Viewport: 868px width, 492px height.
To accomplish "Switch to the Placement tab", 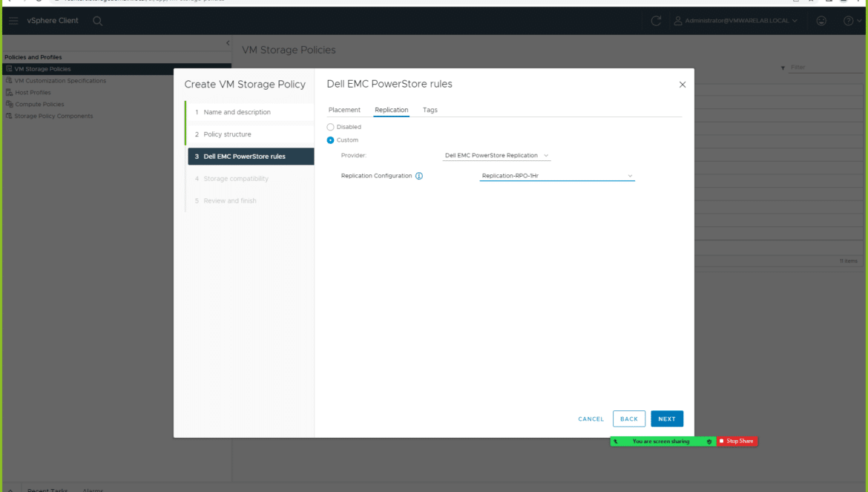I will tap(344, 110).
